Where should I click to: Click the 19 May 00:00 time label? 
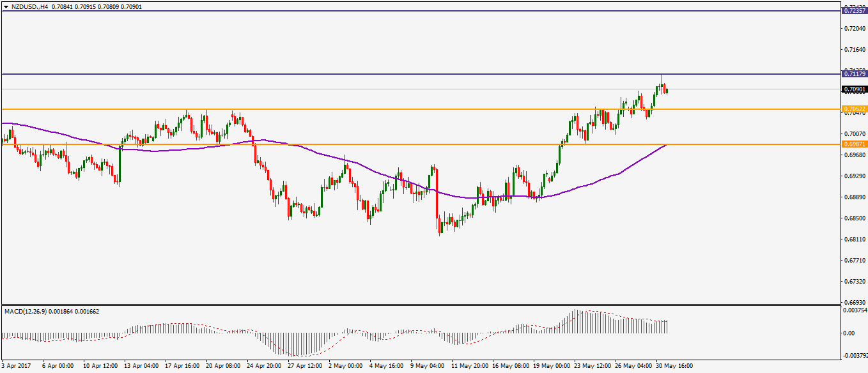pos(551,366)
